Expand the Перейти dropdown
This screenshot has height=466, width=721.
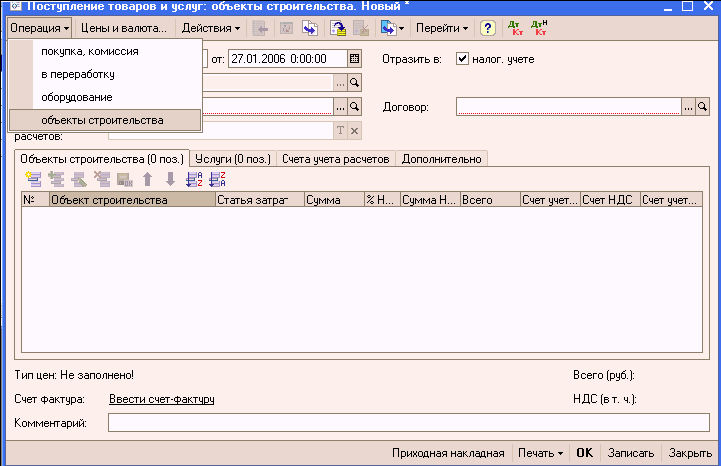441,28
